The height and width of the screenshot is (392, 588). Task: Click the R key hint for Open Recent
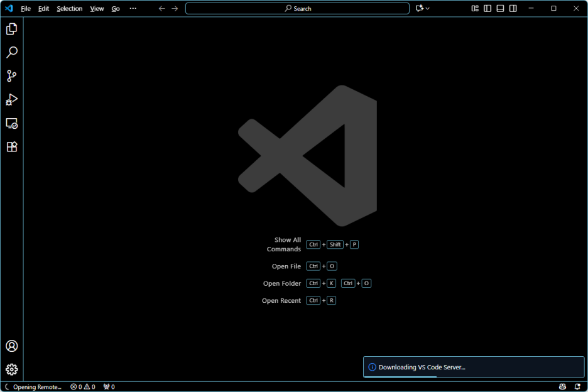click(332, 300)
